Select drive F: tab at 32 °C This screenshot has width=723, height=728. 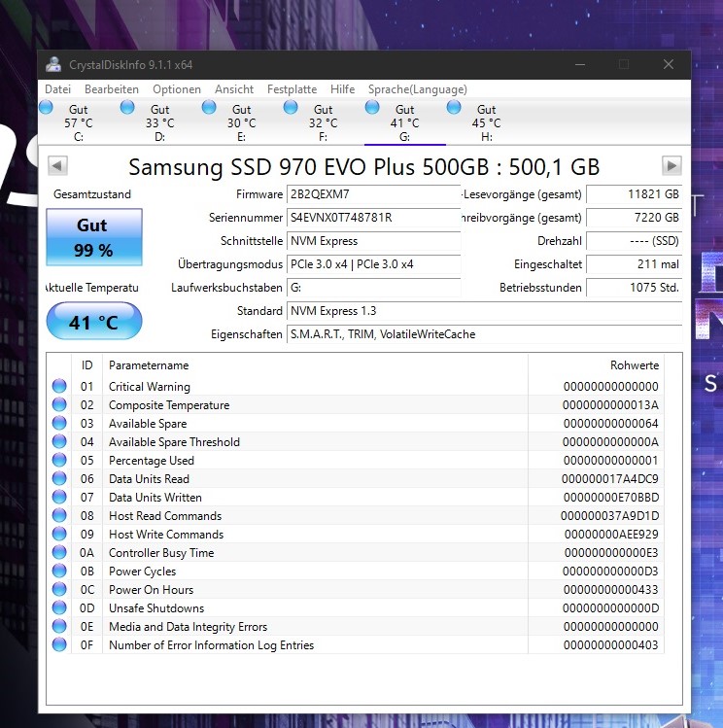point(324,122)
